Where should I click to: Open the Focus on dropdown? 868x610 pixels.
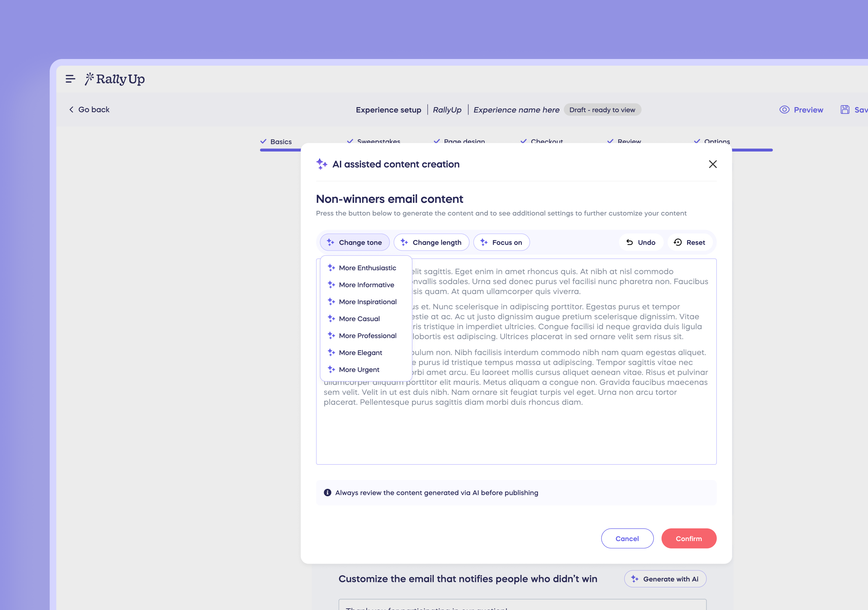click(501, 242)
